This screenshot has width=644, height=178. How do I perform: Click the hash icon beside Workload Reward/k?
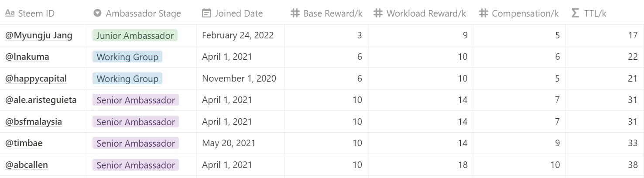(x=378, y=13)
